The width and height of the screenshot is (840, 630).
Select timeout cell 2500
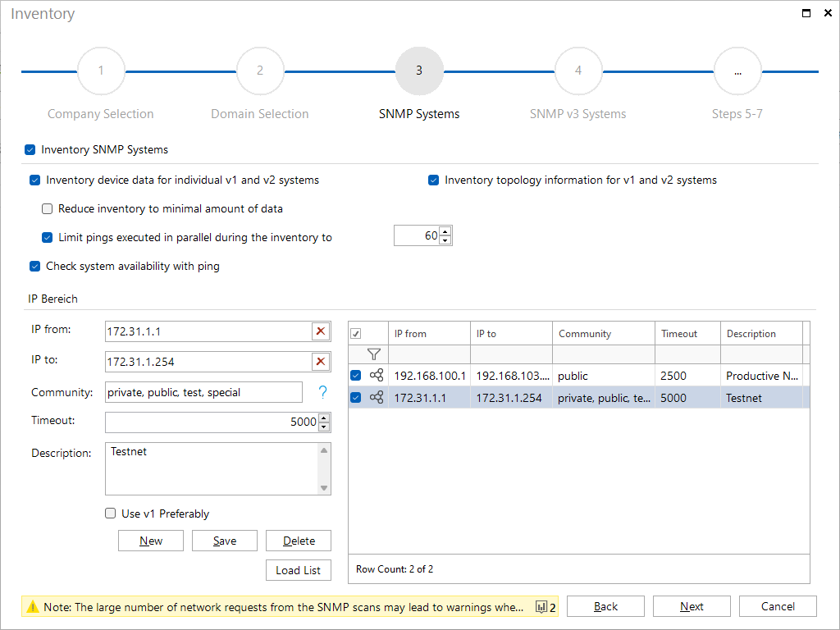688,376
